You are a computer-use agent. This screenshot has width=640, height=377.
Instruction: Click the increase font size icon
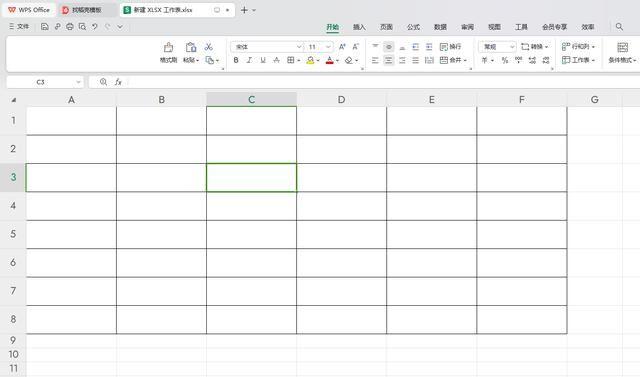click(342, 47)
